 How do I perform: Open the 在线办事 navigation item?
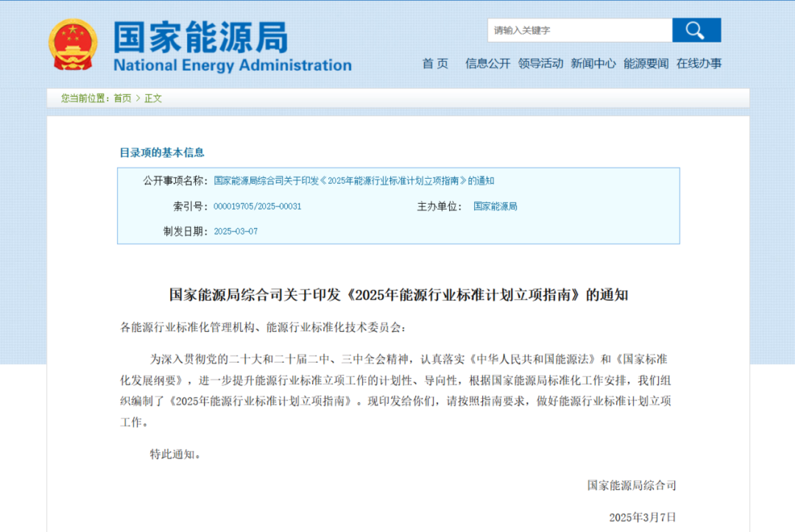699,63
